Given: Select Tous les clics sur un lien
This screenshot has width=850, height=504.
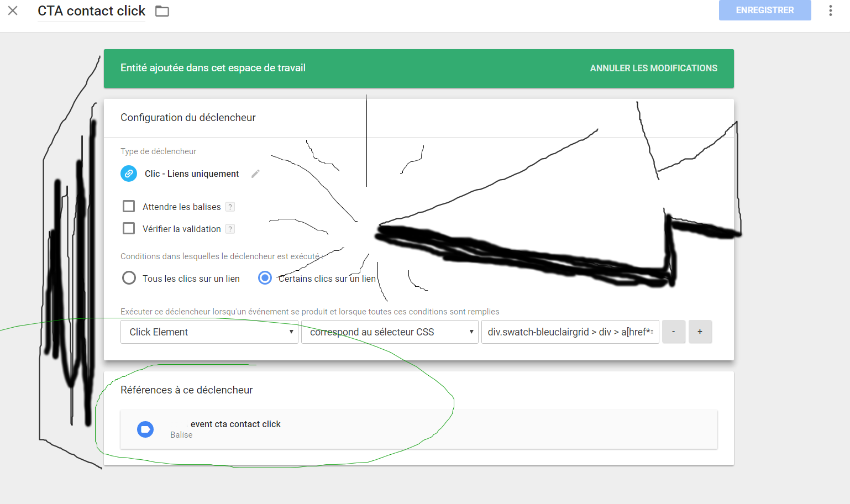Looking at the screenshot, I should [x=129, y=278].
